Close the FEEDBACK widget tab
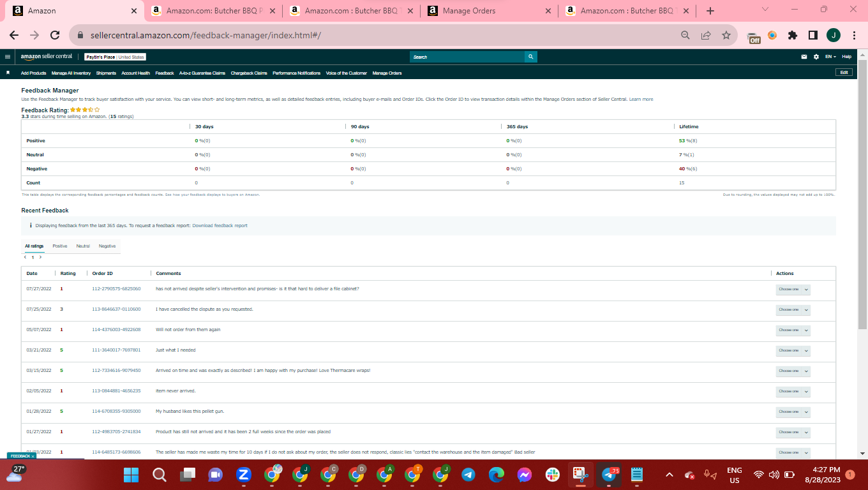The width and height of the screenshot is (868, 490). point(33,456)
